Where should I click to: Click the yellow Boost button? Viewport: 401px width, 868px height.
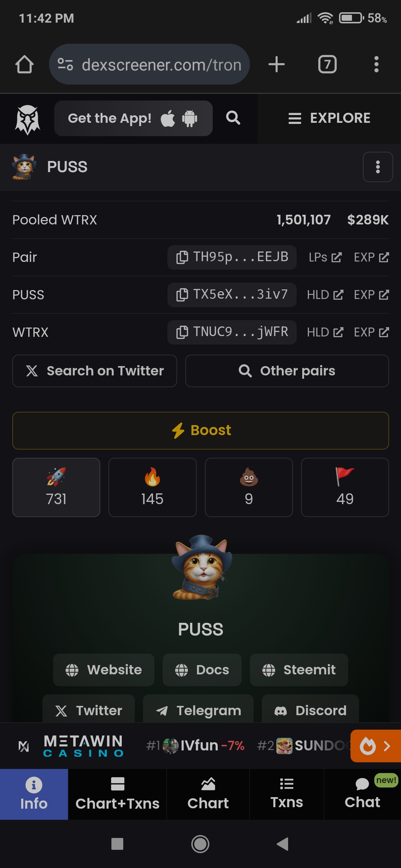click(200, 430)
